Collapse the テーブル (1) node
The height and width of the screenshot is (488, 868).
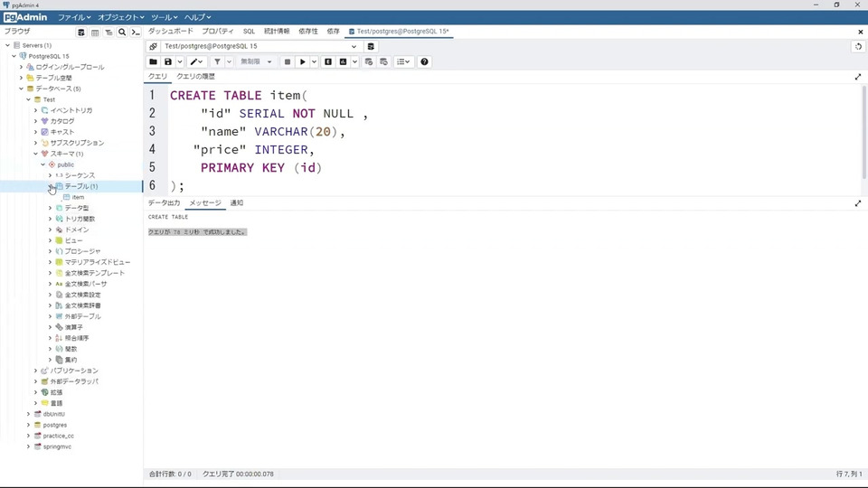click(51, 186)
